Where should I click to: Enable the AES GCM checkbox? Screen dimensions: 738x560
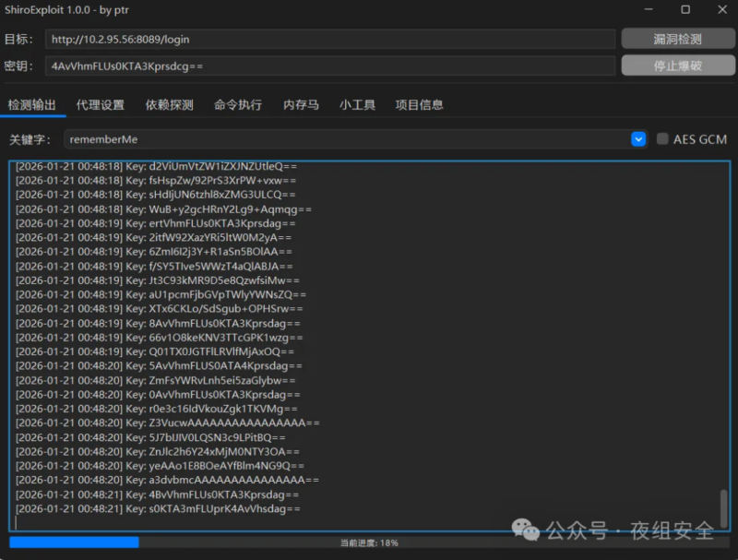click(663, 139)
